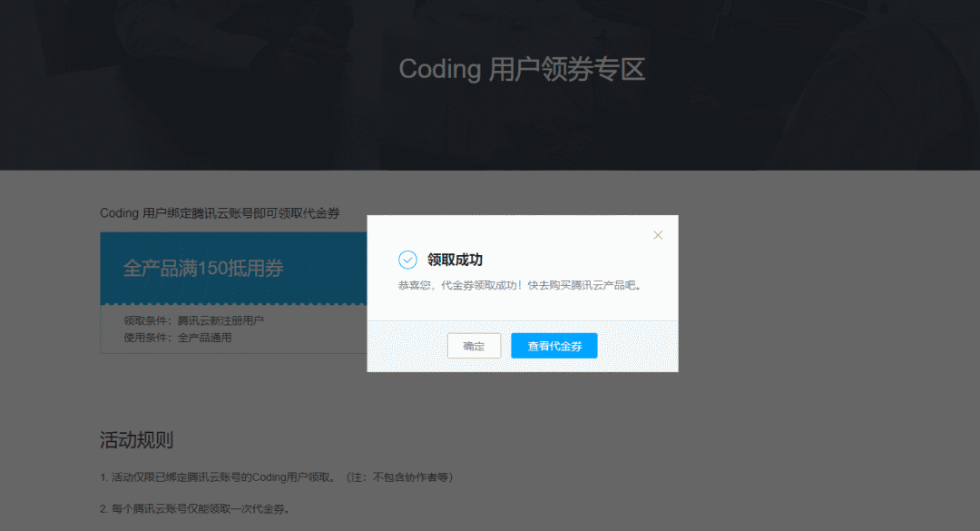
Task: Click rule 1 about 已绑定腾讯云账号
Action: click(x=276, y=477)
